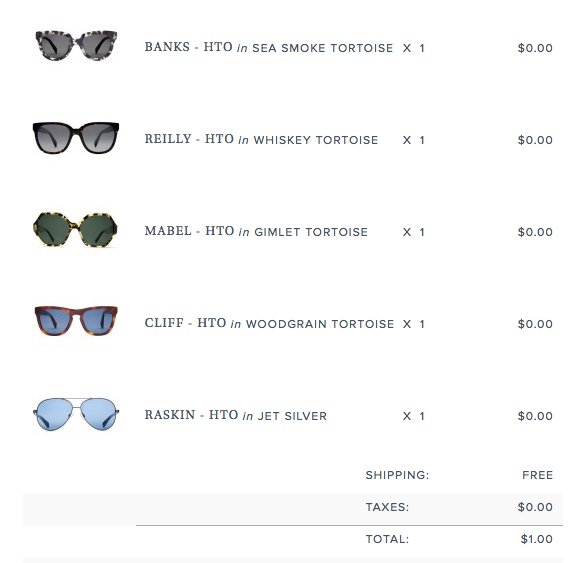Image resolution: width=584 pixels, height=563 pixels.
Task: Click the Mabel gimlet tortoise sunglasses image
Action: coord(75,229)
